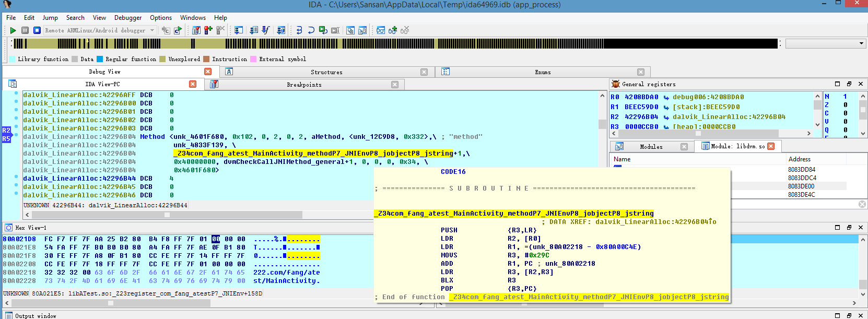This screenshot has width=868, height=319.
Task: Click the Step into toolbar icon
Action: [x=299, y=30]
